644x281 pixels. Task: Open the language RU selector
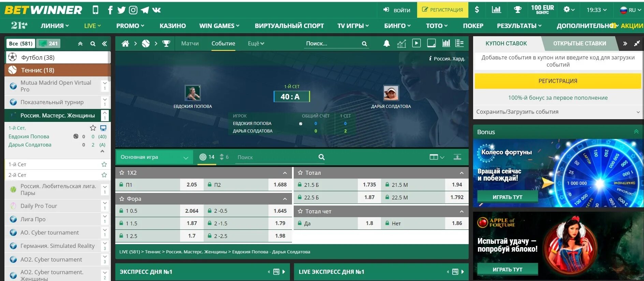point(630,10)
